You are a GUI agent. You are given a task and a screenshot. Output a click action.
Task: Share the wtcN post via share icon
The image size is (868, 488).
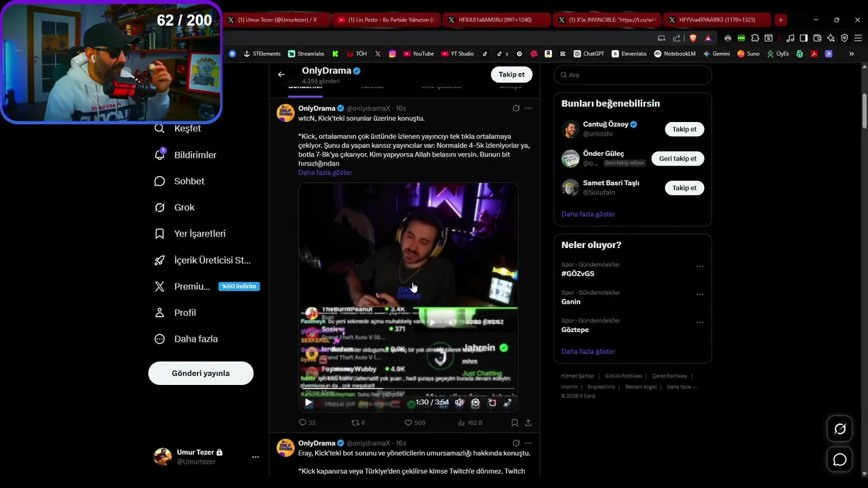point(528,422)
